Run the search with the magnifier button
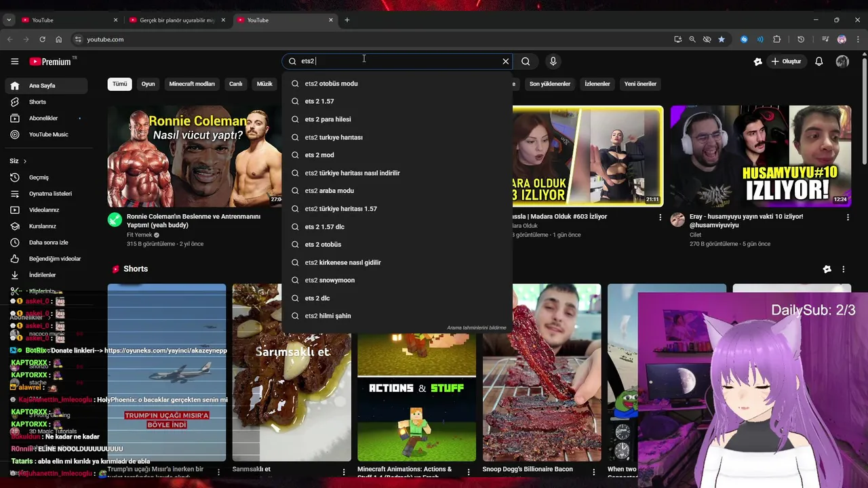This screenshot has height=488, width=868. (x=526, y=61)
